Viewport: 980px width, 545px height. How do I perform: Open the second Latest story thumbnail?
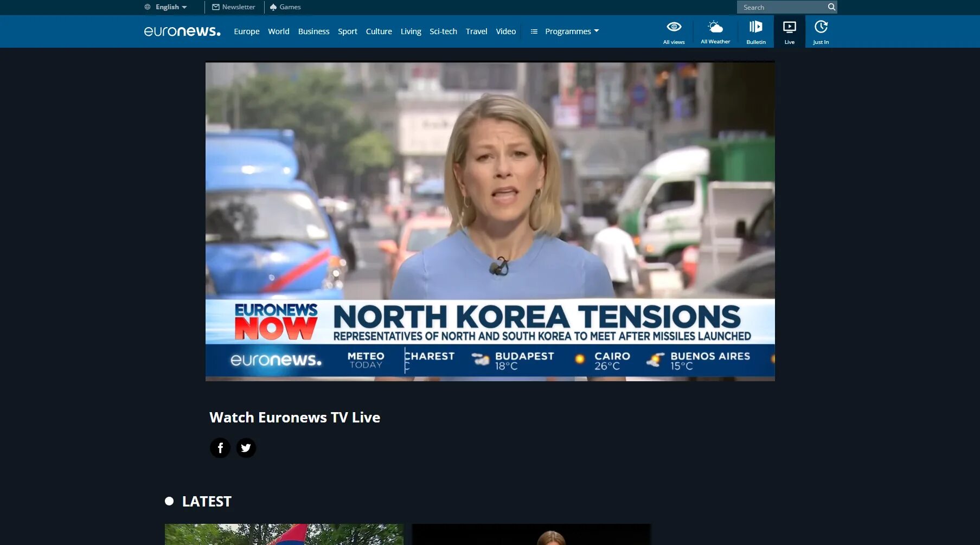point(531,534)
